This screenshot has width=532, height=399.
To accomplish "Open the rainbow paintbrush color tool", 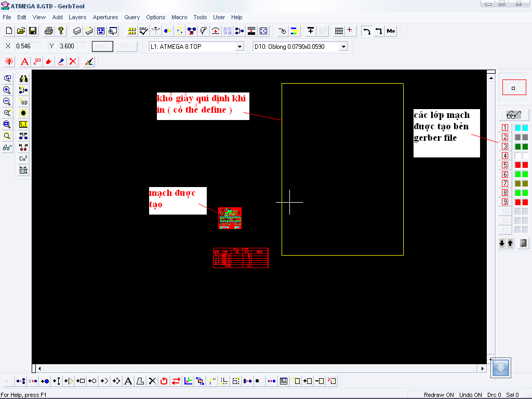I will pos(89,61).
